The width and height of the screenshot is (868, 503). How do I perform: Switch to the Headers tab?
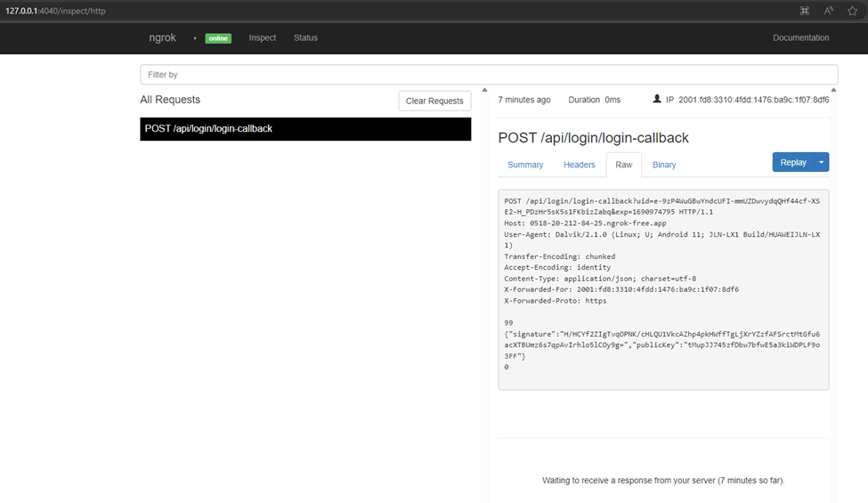pos(579,165)
